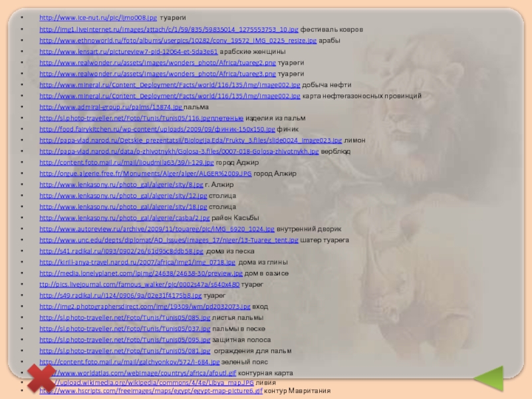
Task: Click the text 'дома из песка'
Action: tap(230, 251)
